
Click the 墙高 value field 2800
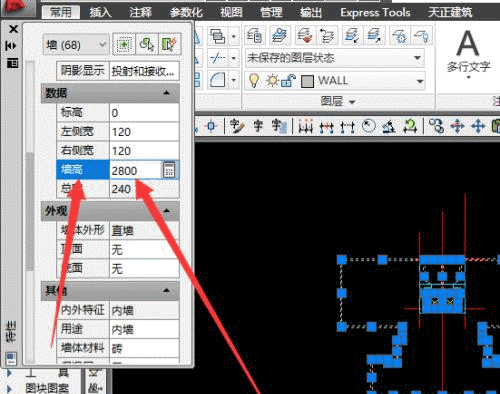pyautogui.click(x=136, y=170)
